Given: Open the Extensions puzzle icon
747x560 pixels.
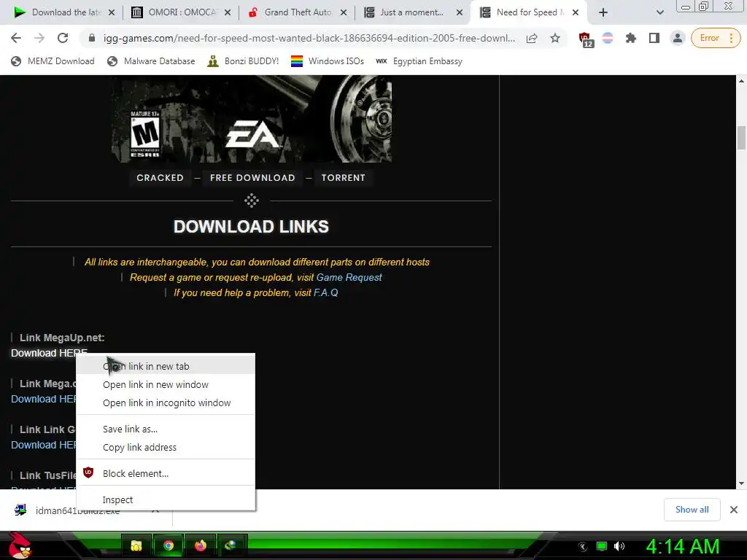Looking at the screenshot, I should [x=631, y=38].
